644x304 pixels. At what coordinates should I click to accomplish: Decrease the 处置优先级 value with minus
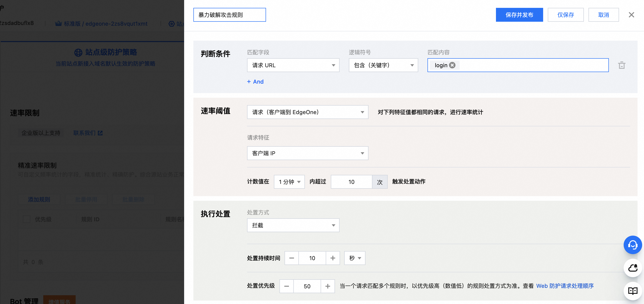click(x=287, y=286)
